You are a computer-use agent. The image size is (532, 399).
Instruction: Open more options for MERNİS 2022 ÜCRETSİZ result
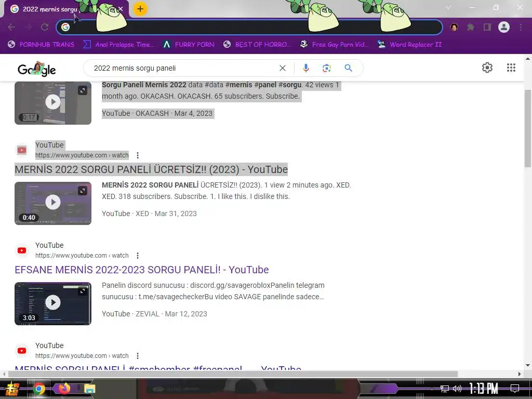(x=137, y=155)
